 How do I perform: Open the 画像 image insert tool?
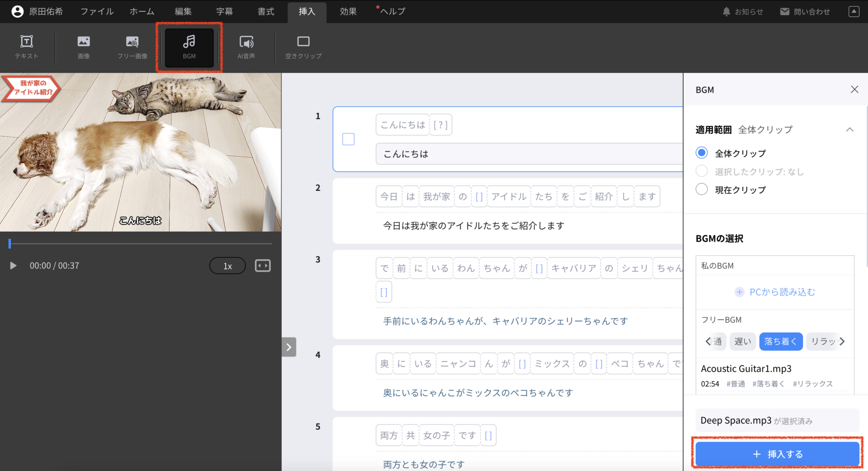tap(84, 47)
